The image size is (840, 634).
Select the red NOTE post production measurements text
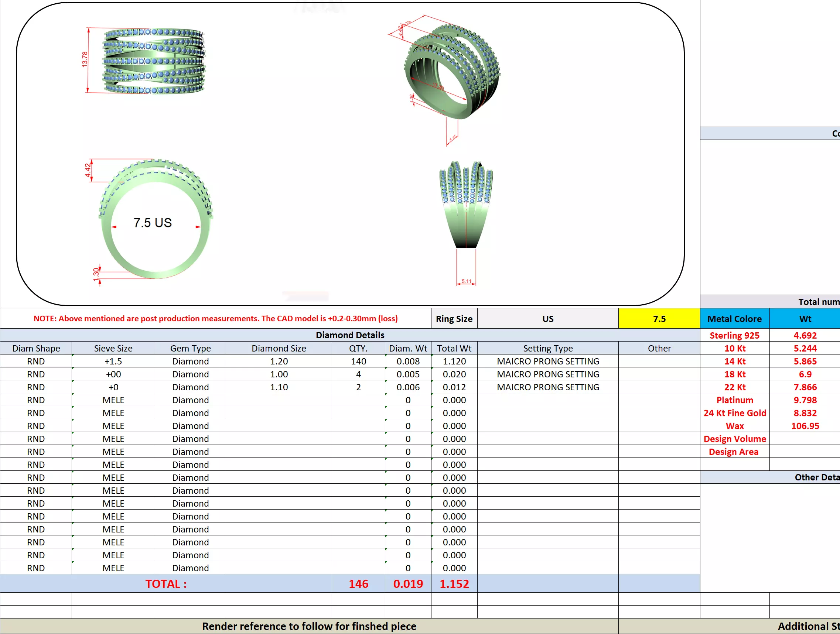[x=215, y=318]
